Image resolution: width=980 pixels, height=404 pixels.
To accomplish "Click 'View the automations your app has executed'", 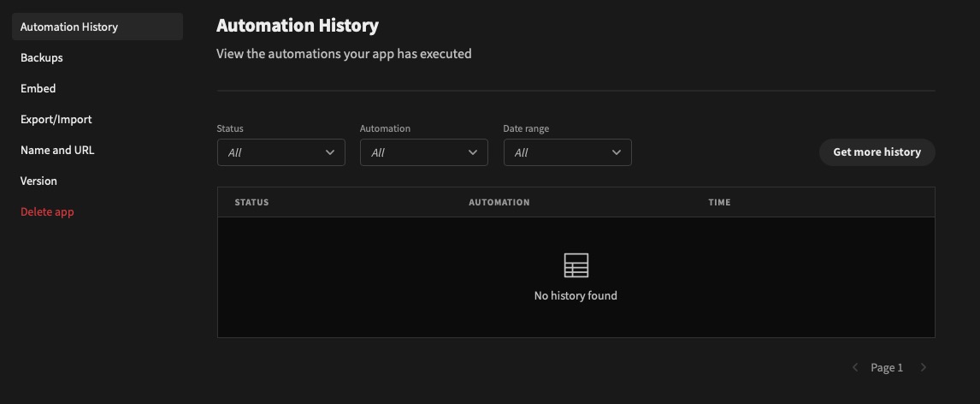I will pyautogui.click(x=344, y=54).
